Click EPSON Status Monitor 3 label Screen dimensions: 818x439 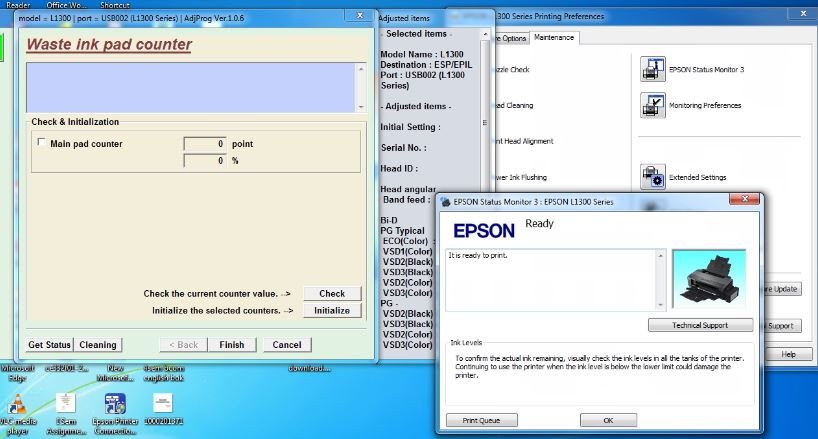[x=706, y=69]
